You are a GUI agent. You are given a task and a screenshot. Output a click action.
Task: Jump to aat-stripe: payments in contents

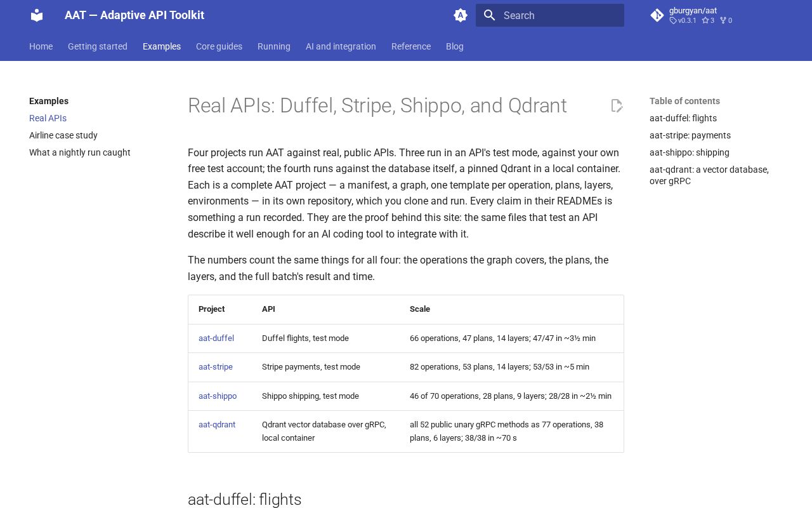tap(690, 135)
